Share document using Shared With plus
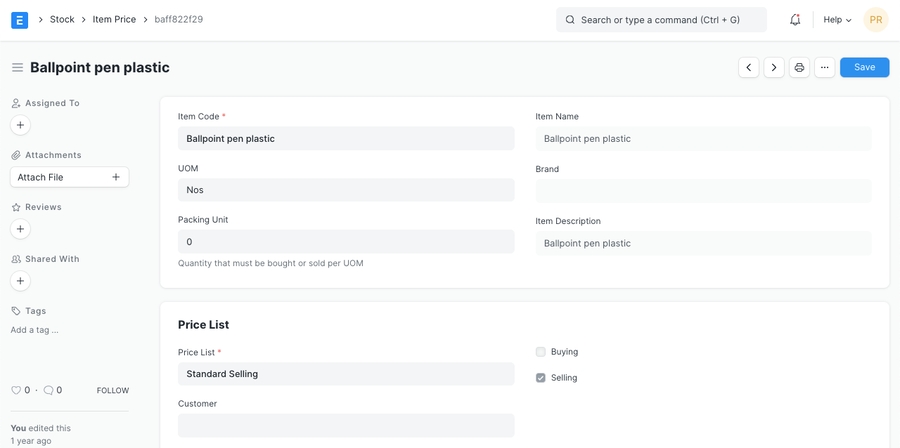Viewport: 900px width, 448px height. [20, 281]
